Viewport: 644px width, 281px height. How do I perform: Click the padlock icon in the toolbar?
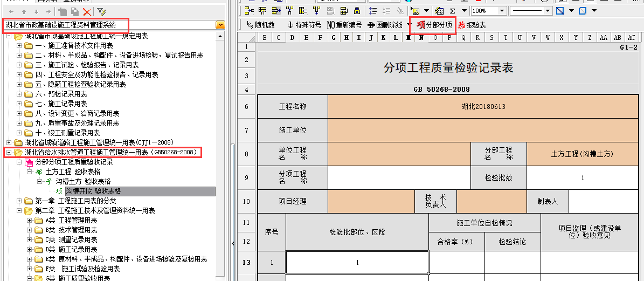357,11
